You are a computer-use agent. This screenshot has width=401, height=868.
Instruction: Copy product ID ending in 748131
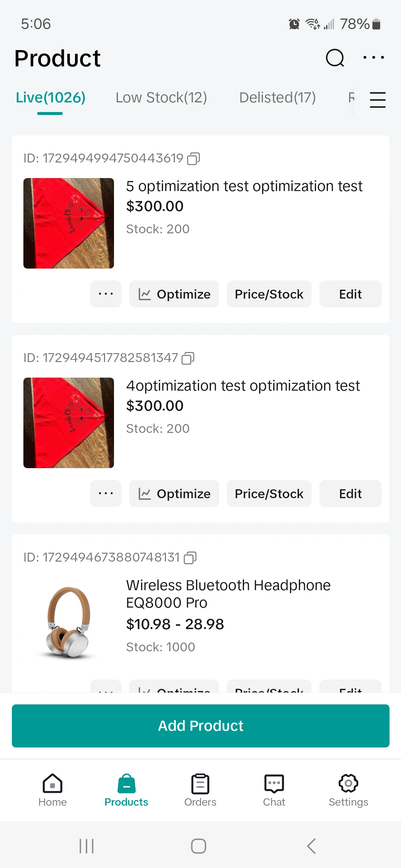190,558
